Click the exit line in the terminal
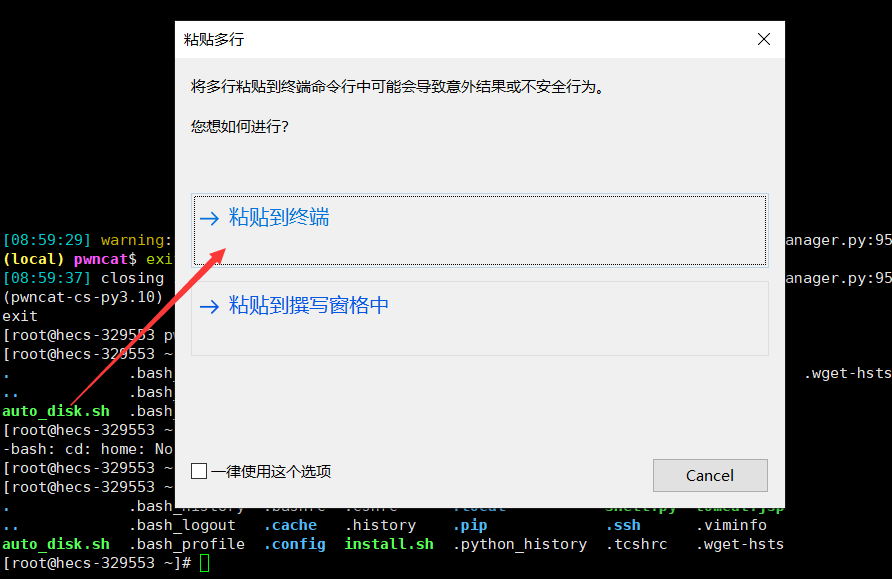Viewport: 892px width, 579px height. [17, 315]
